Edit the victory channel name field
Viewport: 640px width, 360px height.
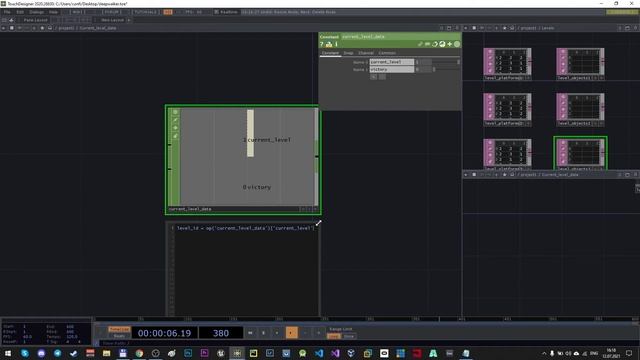coord(392,70)
